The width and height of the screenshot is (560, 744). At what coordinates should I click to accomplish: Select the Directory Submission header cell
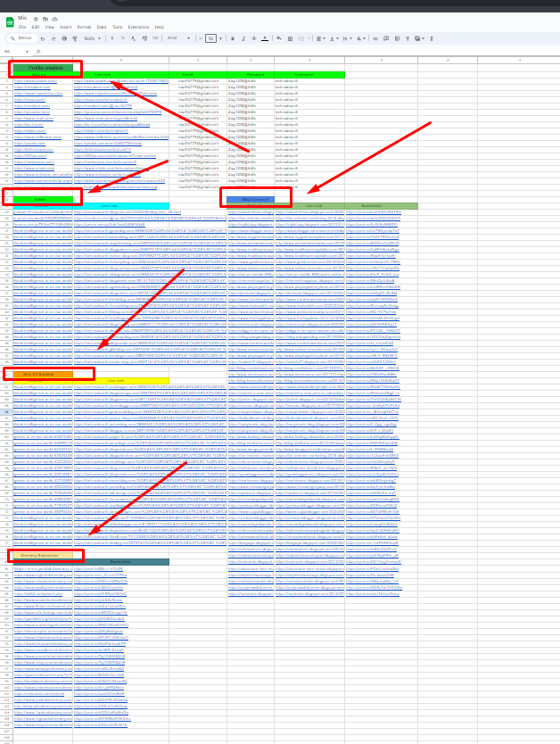coord(43,556)
